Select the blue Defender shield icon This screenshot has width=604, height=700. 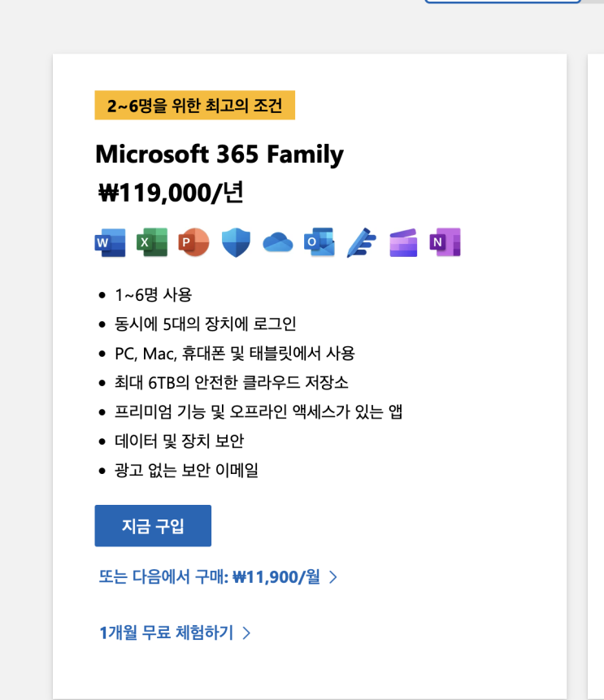click(236, 242)
